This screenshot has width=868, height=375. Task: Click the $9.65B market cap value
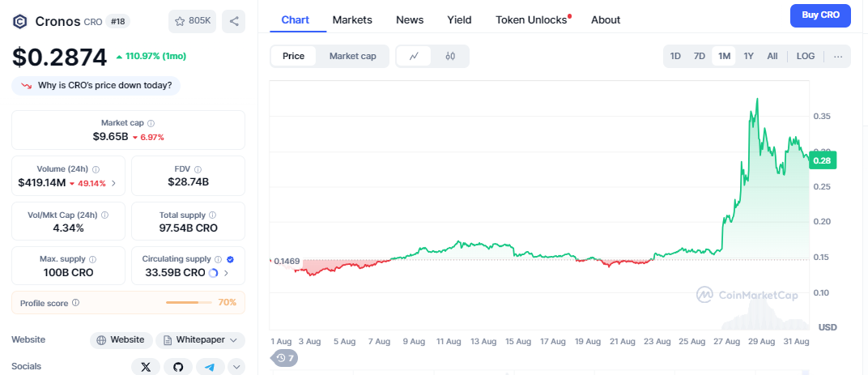(111, 136)
